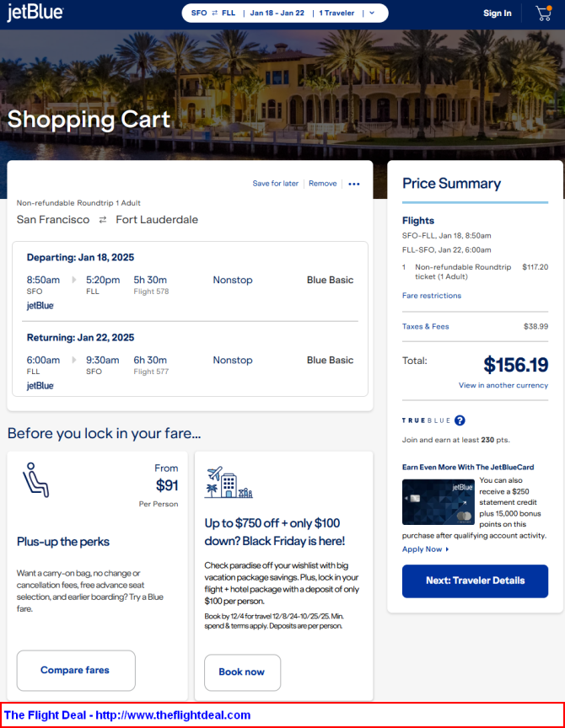This screenshot has width=565, height=728.
Task: Click the round-trip arrows between city names
Action: (x=103, y=220)
